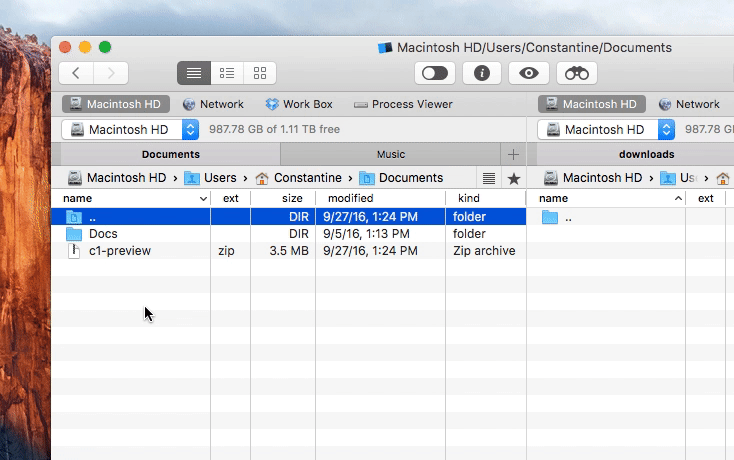Viewport: 734px width, 460px height.
Task: Minimize the window with yellow button
Action: tap(85, 47)
